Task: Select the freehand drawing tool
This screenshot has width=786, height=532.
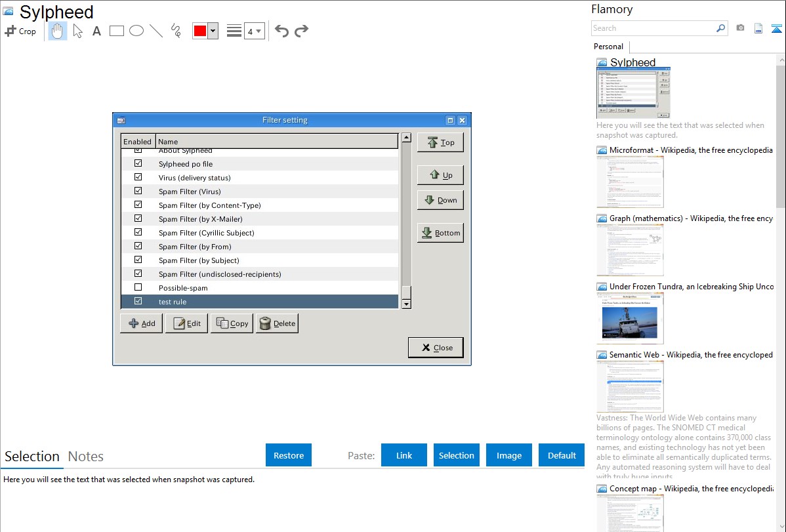Action: coord(176,31)
